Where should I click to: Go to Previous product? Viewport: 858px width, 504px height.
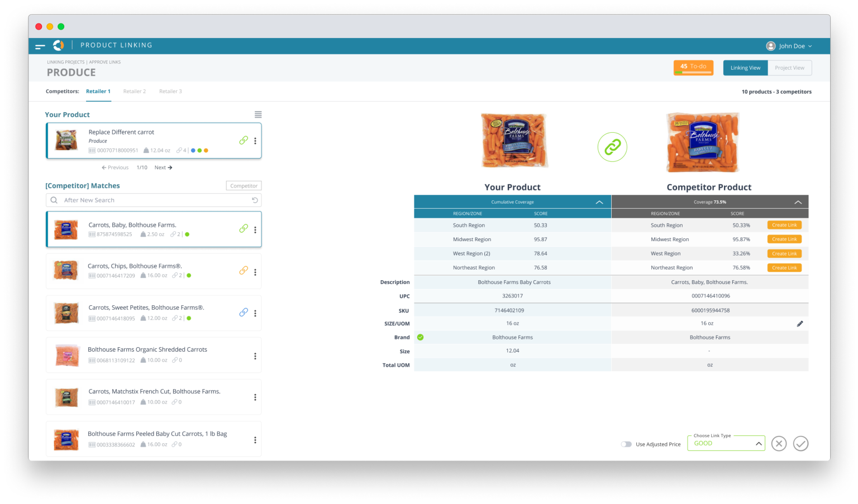pos(115,167)
